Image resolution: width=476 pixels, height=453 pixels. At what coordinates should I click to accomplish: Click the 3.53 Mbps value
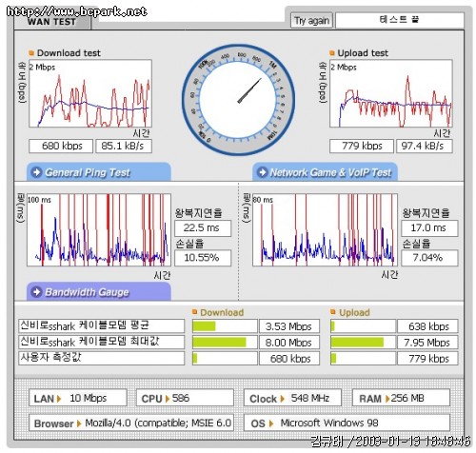pyautogui.click(x=289, y=326)
